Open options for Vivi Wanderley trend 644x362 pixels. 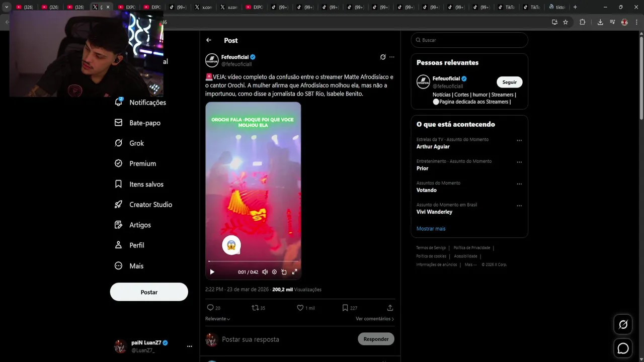[519, 206]
